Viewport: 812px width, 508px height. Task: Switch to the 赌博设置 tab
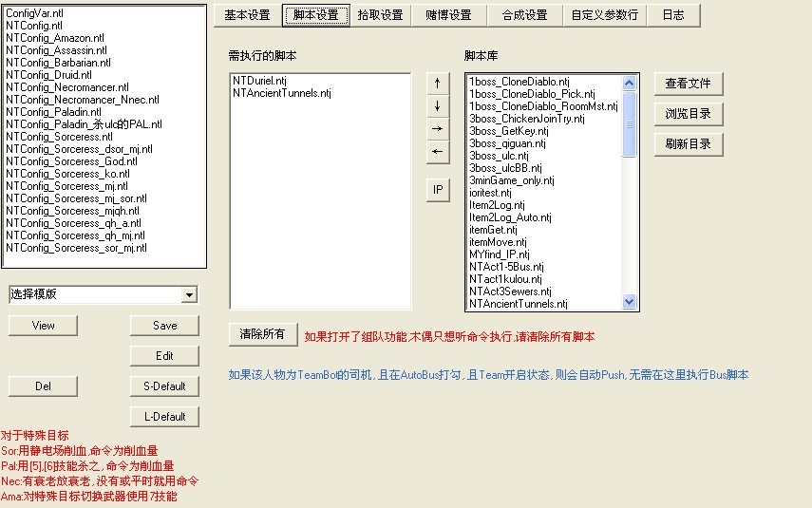(x=449, y=15)
